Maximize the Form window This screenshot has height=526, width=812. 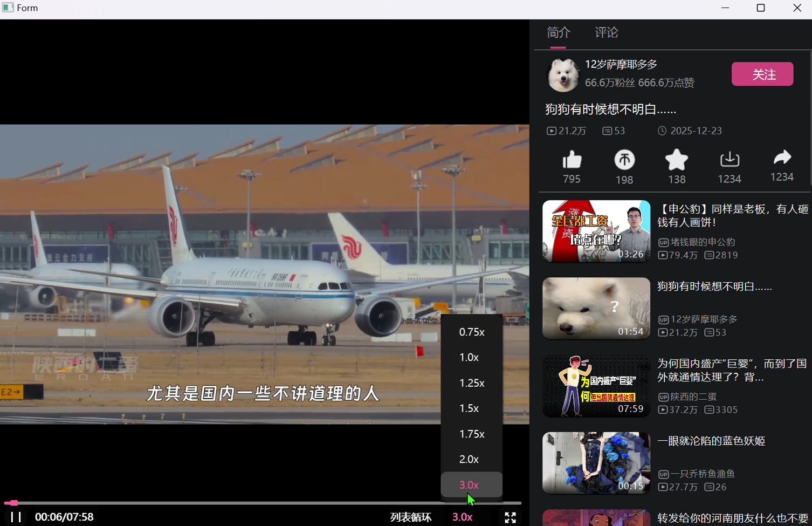click(760, 8)
